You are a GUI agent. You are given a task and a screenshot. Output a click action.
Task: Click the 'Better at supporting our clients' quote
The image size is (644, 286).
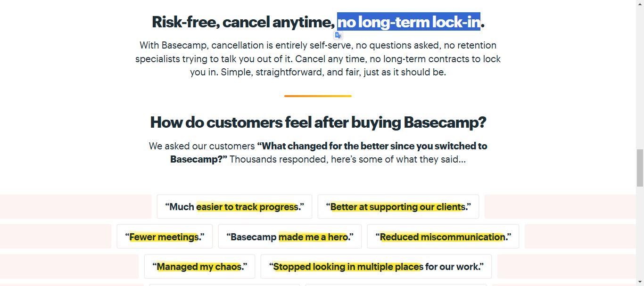tap(398, 206)
